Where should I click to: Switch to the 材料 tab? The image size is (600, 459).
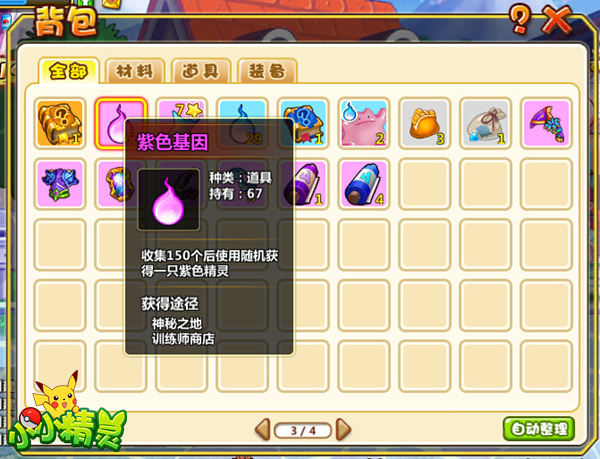(x=135, y=71)
